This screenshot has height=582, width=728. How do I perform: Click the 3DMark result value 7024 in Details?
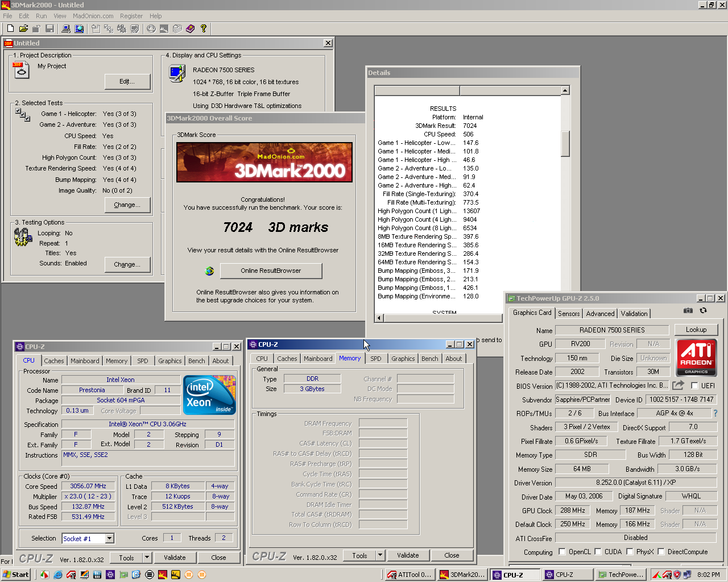(x=470, y=126)
